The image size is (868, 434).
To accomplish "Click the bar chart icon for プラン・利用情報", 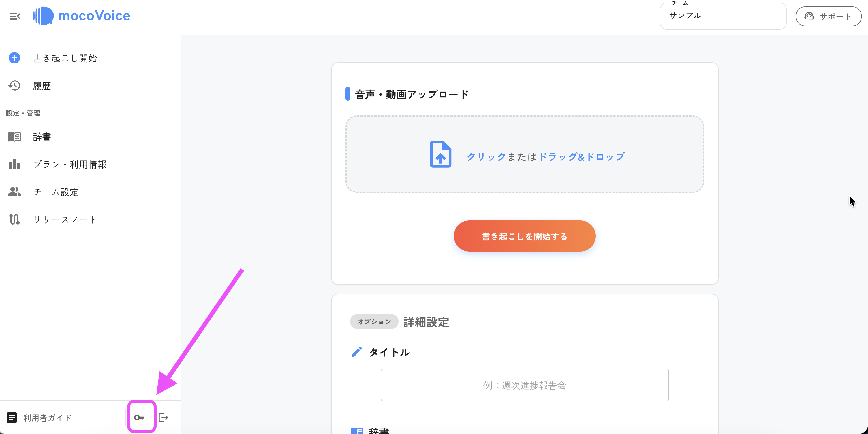I will (x=14, y=164).
